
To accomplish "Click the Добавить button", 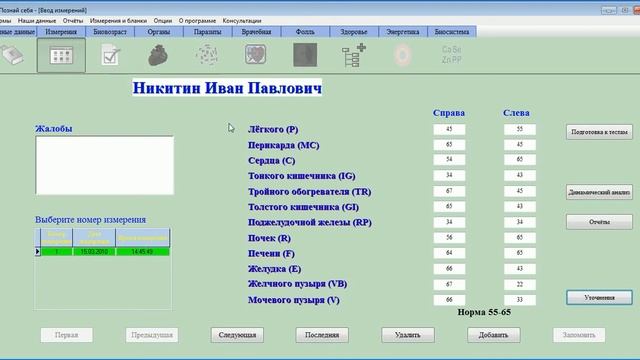I will [x=493, y=335].
